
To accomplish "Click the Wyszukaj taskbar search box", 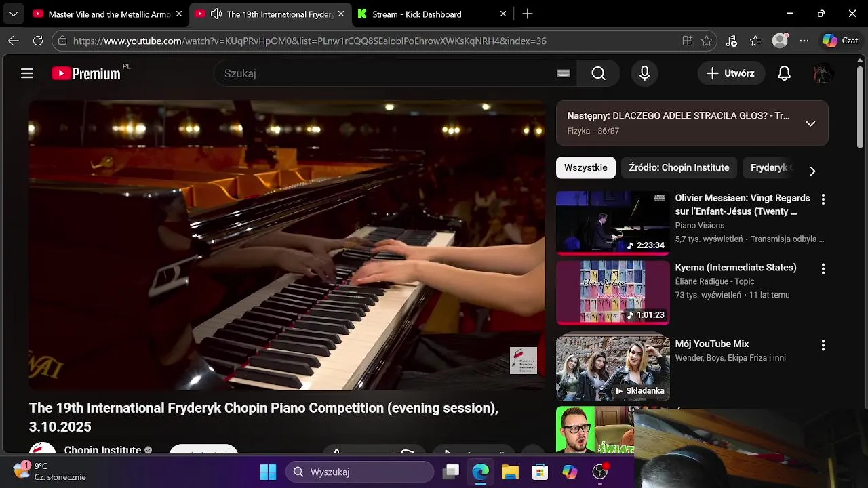I will point(359,472).
